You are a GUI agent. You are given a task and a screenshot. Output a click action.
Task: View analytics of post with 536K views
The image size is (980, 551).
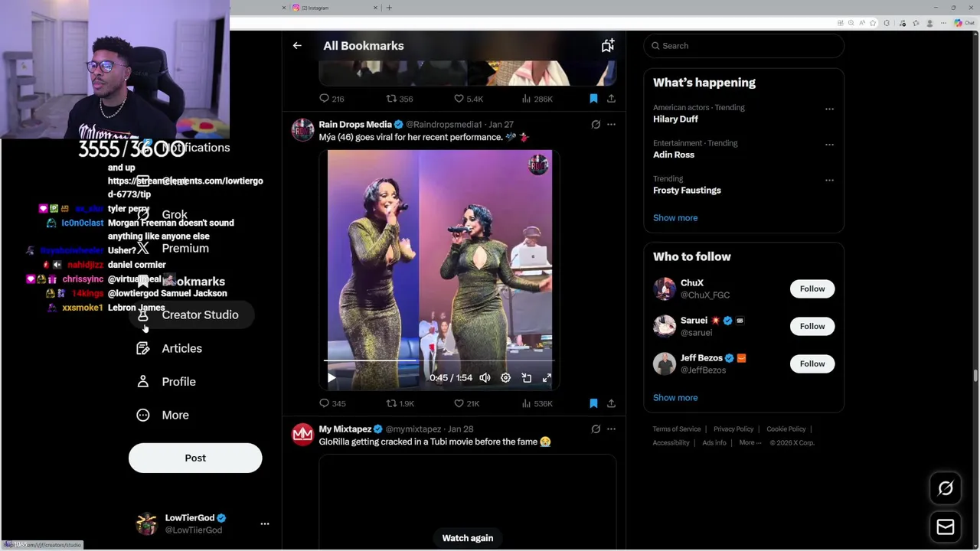(537, 403)
